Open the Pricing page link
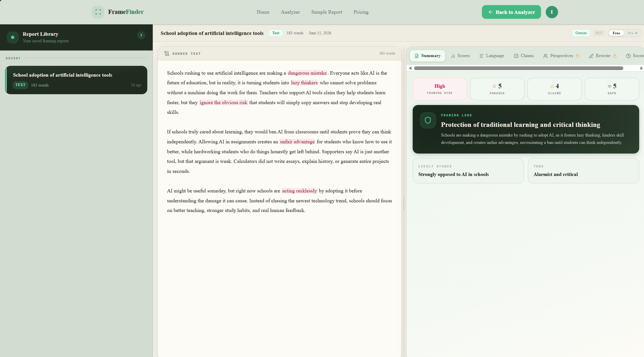Image resolution: width=644 pixels, height=357 pixels. [361, 12]
